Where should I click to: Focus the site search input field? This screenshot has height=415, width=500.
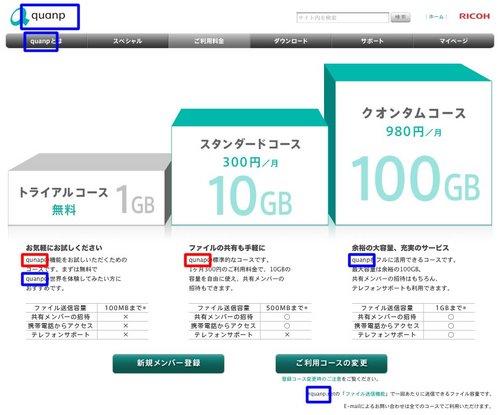click(x=342, y=17)
